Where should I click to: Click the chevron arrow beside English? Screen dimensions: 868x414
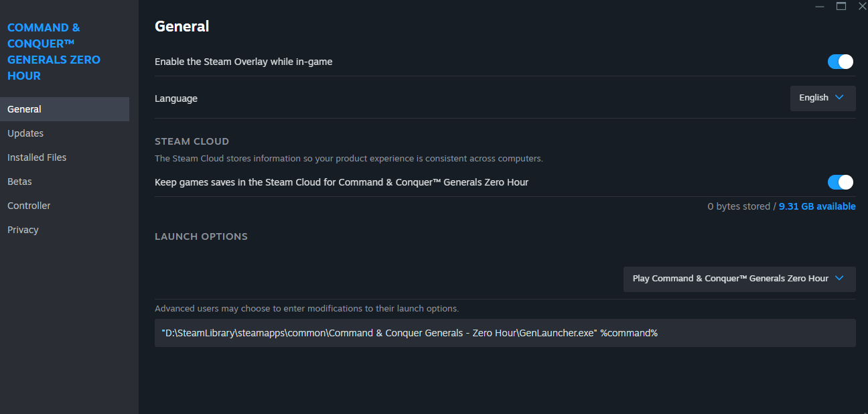point(841,98)
